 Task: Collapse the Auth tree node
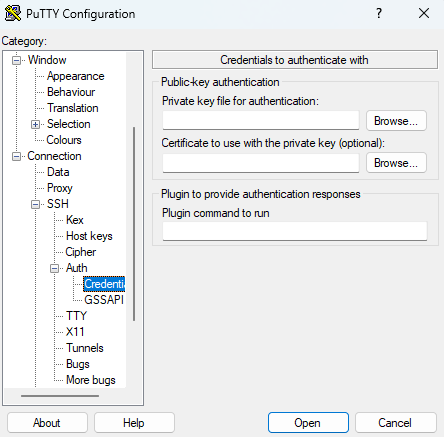pos(54,268)
